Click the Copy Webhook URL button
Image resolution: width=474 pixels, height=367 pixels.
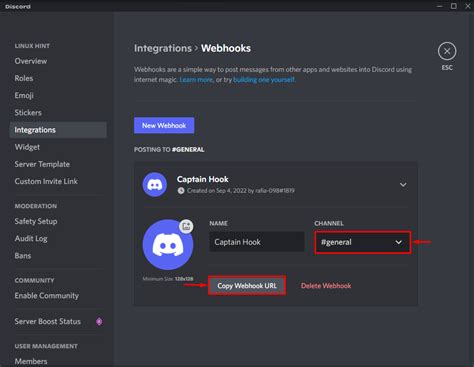(247, 286)
